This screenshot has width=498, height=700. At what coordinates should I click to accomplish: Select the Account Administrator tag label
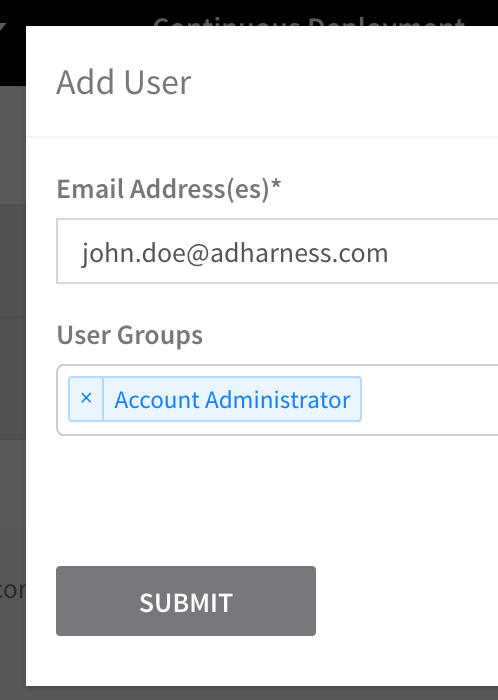point(232,399)
